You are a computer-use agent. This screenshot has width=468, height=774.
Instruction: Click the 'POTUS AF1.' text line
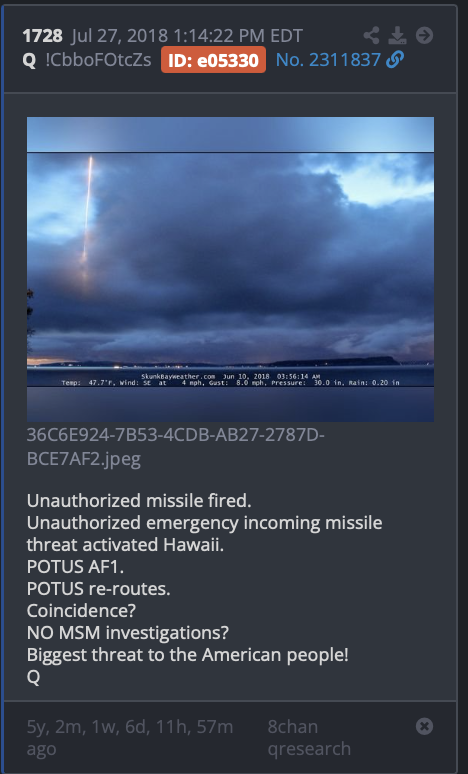coord(76,567)
